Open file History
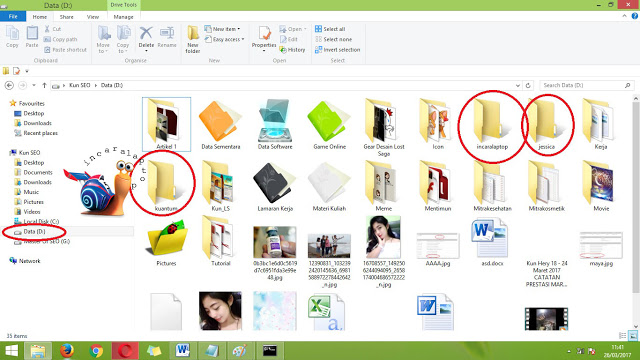Viewport: 640px width, 360px height. (292, 50)
